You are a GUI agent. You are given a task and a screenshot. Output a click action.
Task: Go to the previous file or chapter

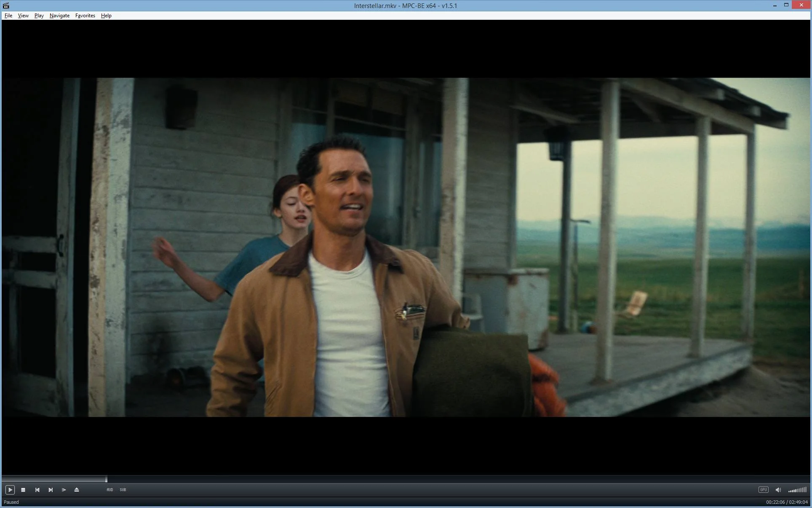click(x=37, y=489)
